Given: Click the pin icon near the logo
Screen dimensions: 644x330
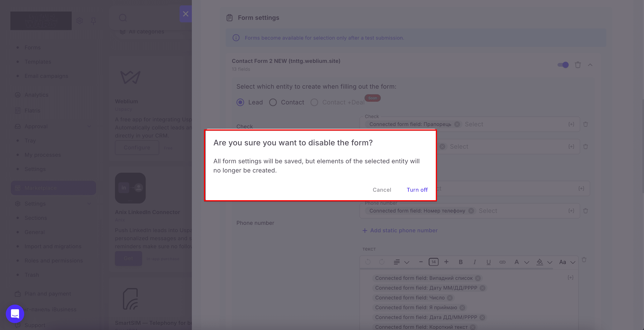Looking at the screenshot, I should coord(93,21).
